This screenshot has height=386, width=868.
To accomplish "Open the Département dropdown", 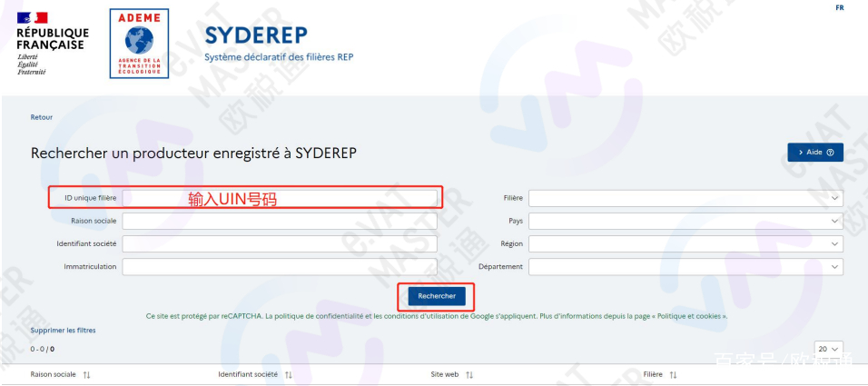I will (x=686, y=267).
